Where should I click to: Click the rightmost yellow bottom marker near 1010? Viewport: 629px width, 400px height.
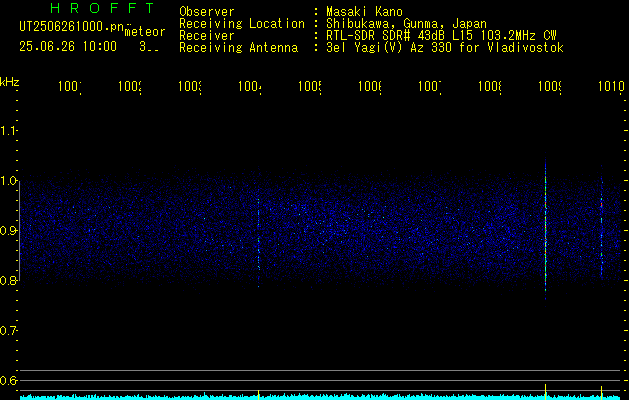point(601,393)
